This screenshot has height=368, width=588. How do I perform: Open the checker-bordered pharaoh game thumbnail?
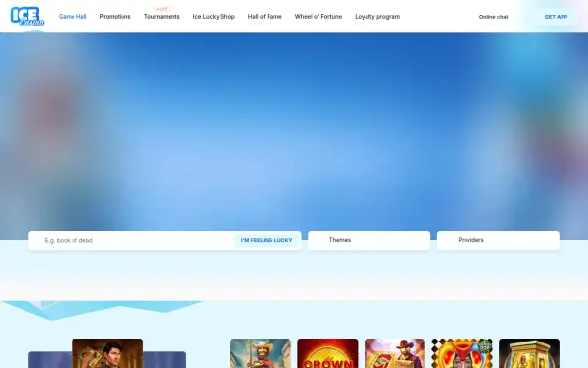(462, 353)
